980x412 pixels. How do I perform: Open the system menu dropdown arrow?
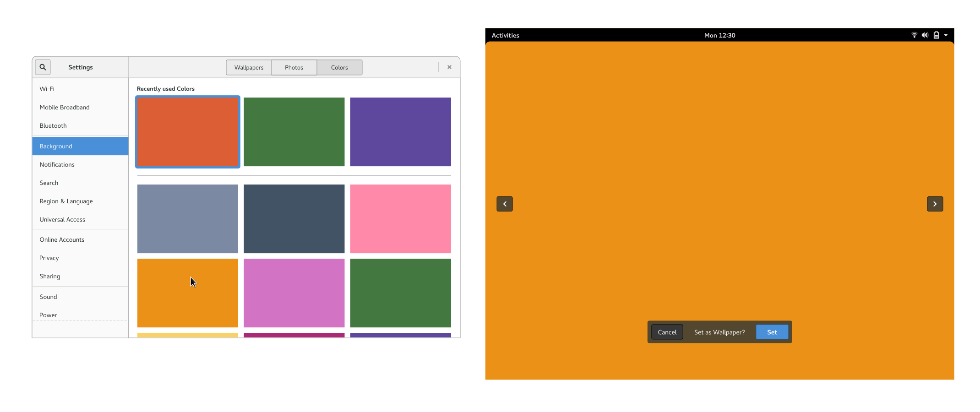pyautogui.click(x=946, y=35)
